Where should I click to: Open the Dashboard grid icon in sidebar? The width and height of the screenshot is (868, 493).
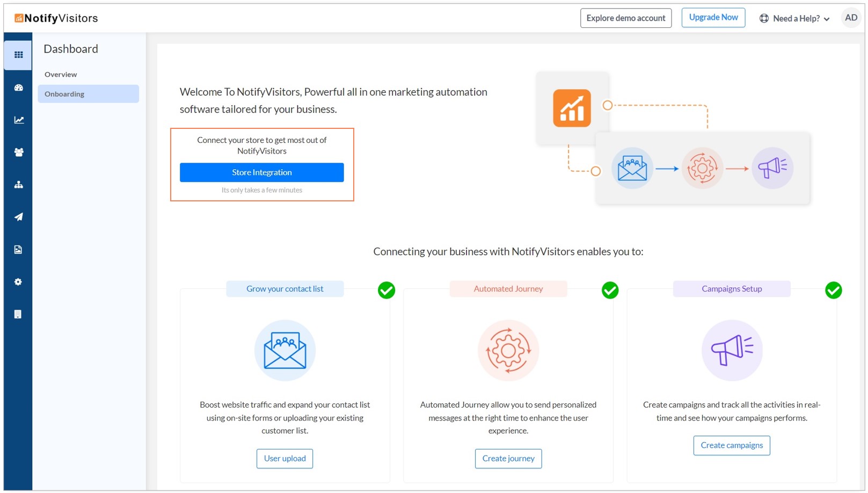(x=18, y=55)
